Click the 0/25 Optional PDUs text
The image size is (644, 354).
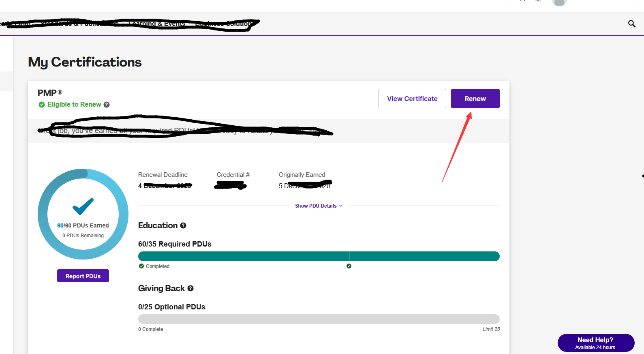click(x=172, y=307)
